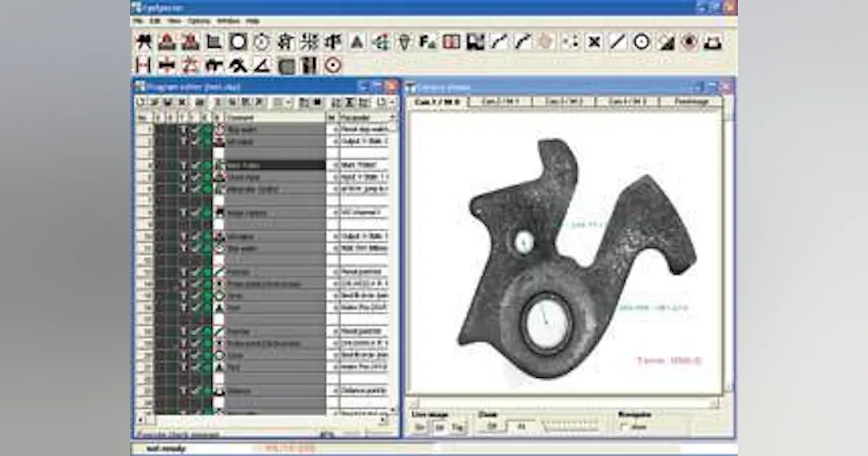The width and height of the screenshot is (868, 456).
Task: Open the Parameter column header dropdown arrow
Action: point(393,117)
